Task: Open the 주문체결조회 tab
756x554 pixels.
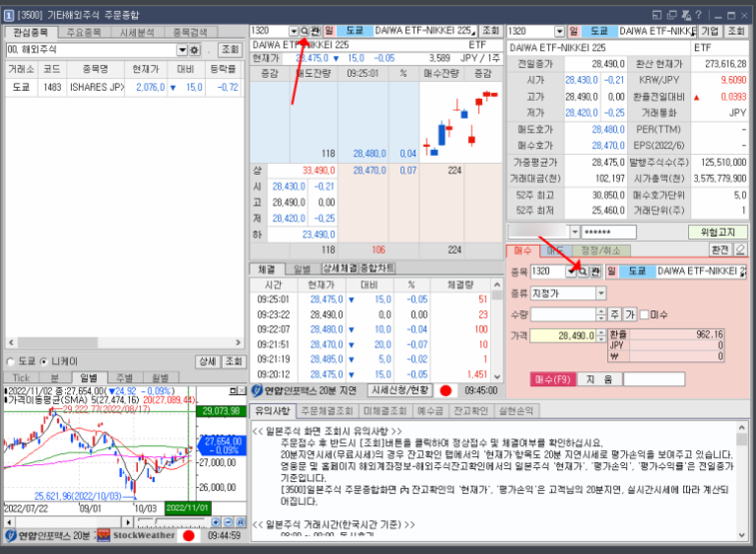Action: (327, 411)
